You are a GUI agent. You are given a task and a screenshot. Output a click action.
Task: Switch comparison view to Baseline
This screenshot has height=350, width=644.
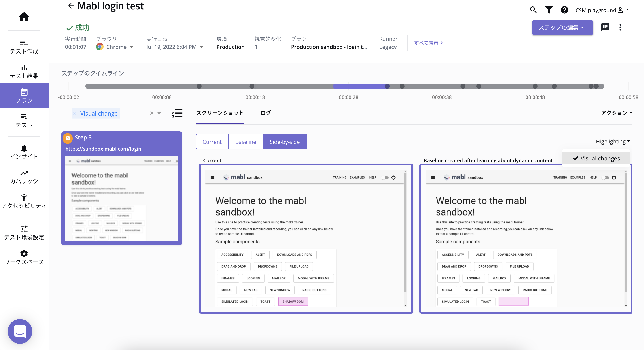point(246,142)
